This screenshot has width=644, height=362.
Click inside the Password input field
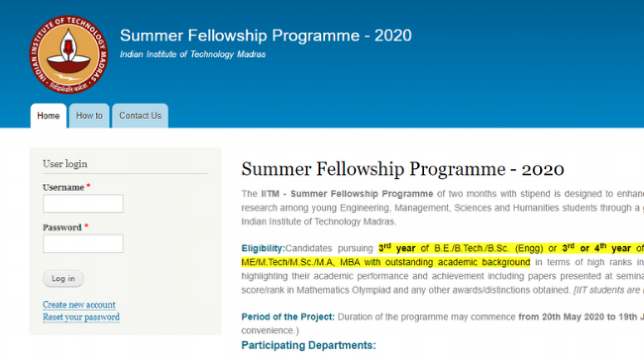click(83, 244)
